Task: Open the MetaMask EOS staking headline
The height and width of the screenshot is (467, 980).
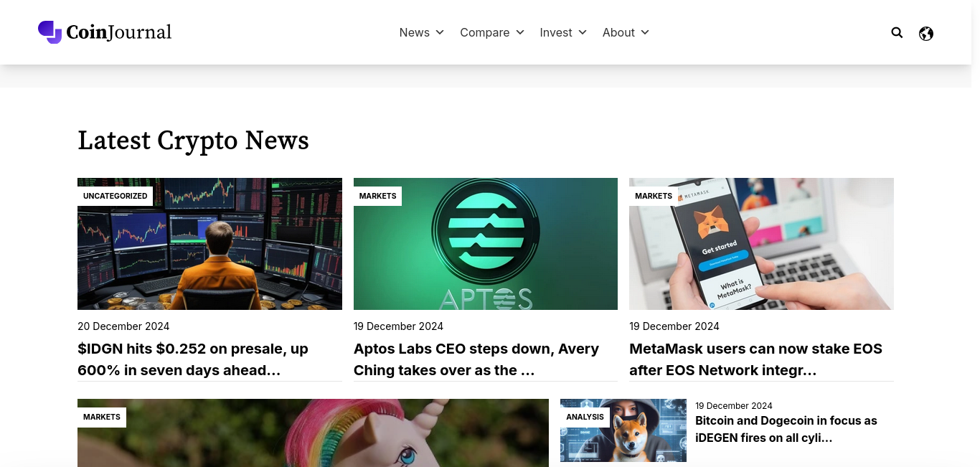Action: 755,359
